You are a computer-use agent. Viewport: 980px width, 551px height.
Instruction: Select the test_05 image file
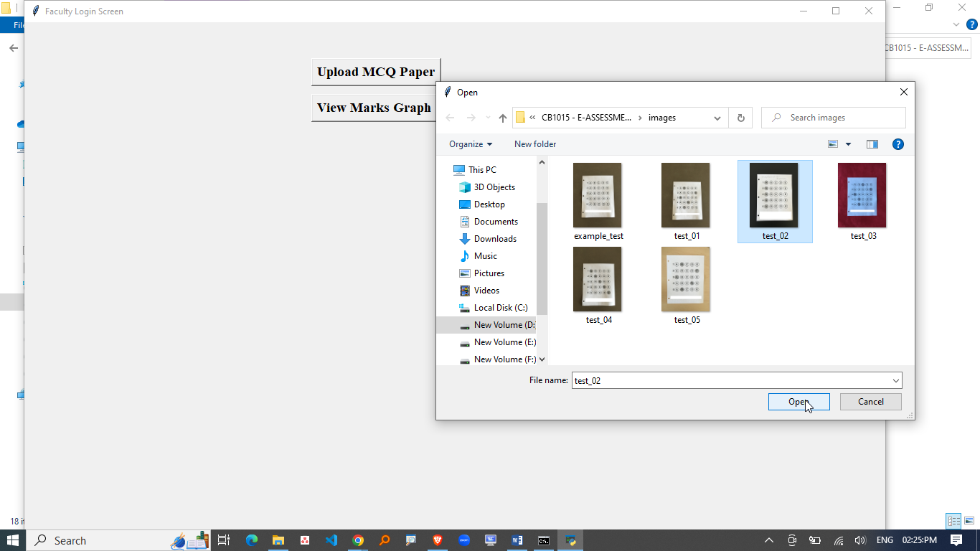tap(687, 286)
